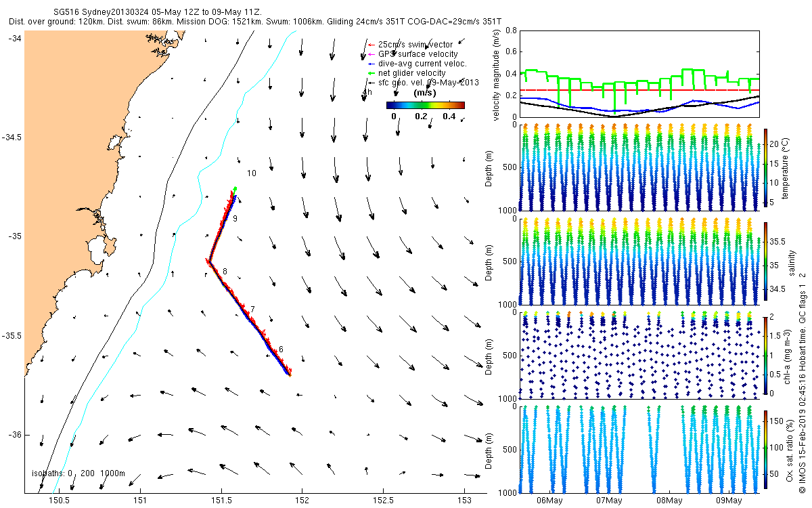Viewport: 812px width, 508px height.
Task: Click the 'velocity magnitude (m/s)' axis label
Action: pyautogui.click(x=497, y=75)
